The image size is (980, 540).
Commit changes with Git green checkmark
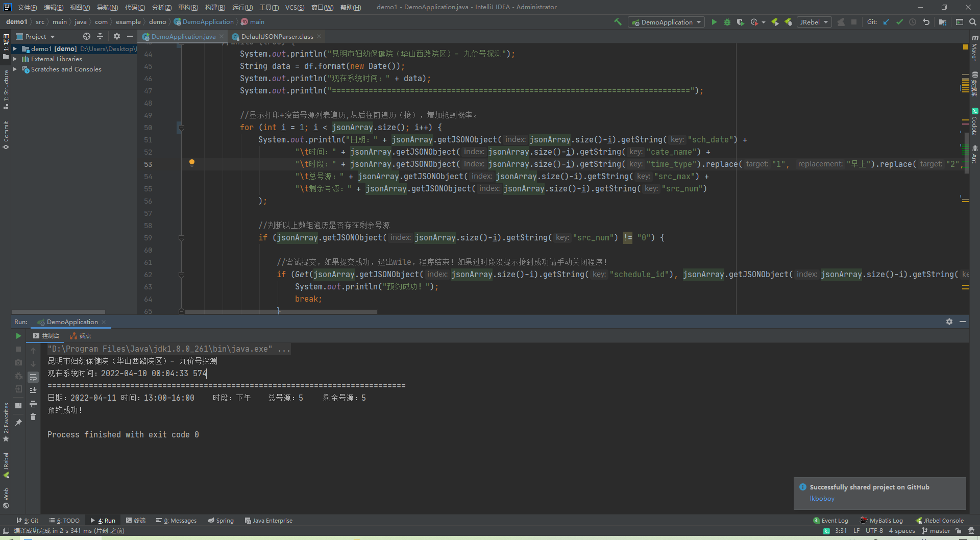click(899, 22)
